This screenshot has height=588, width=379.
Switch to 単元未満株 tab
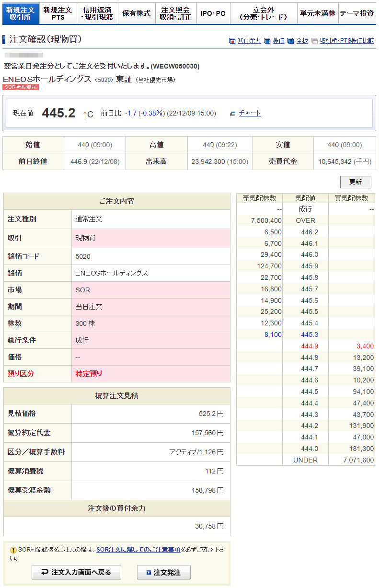coord(317,13)
